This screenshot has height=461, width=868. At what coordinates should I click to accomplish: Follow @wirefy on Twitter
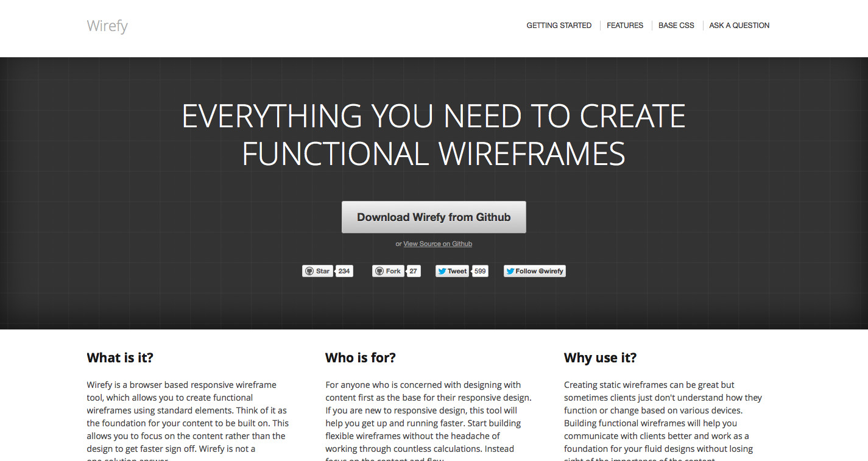[x=534, y=271]
